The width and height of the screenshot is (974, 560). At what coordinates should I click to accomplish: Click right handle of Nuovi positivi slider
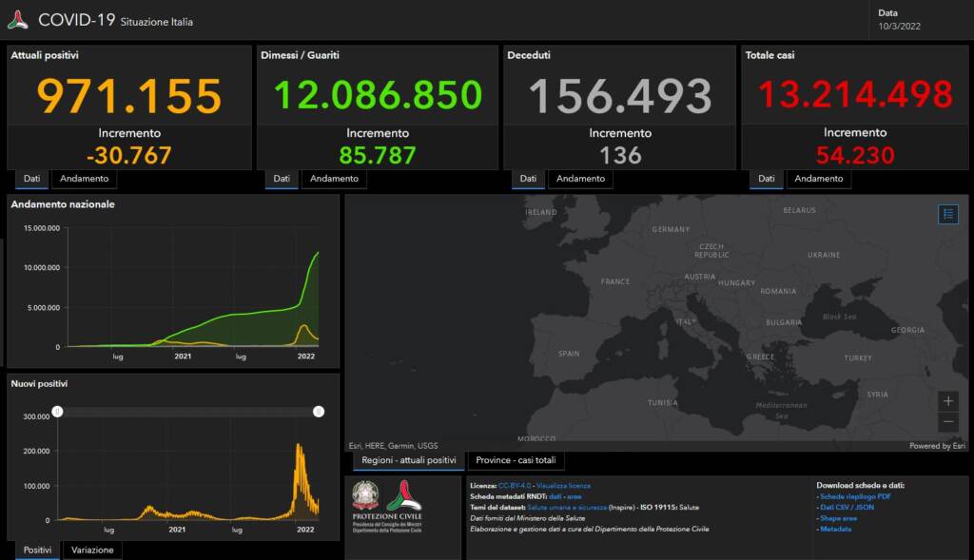pyautogui.click(x=319, y=412)
